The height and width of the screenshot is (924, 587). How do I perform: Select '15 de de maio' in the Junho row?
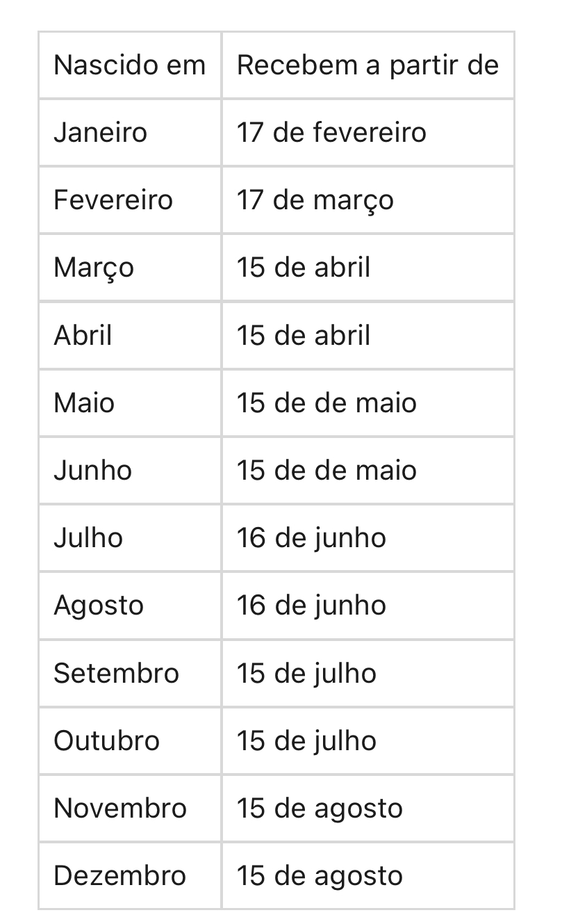pyautogui.click(x=367, y=470)
